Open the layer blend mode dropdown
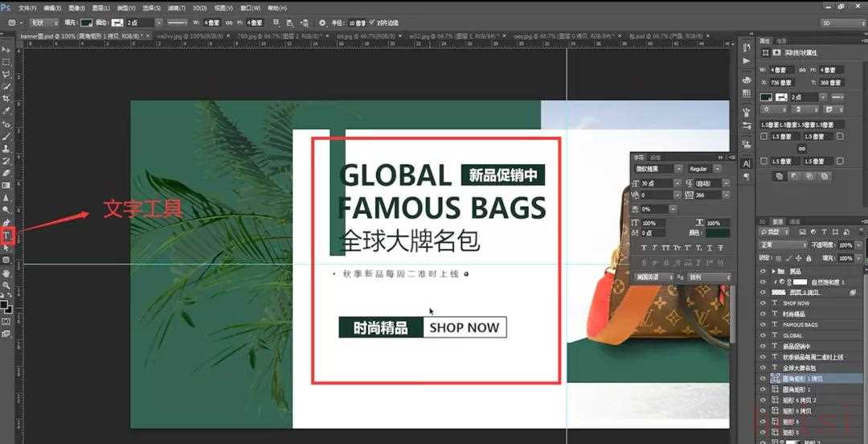 click(x=784, y=245)
